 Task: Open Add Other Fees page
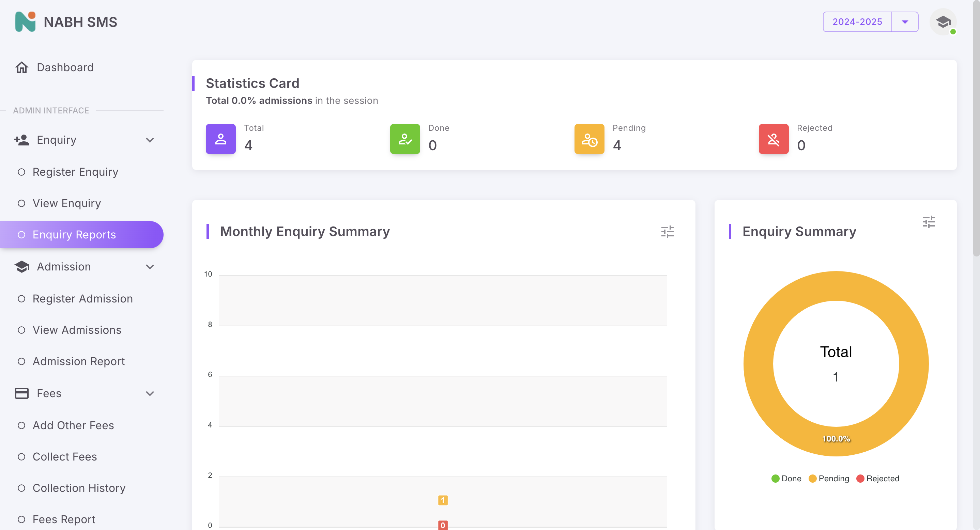point(82,425)
